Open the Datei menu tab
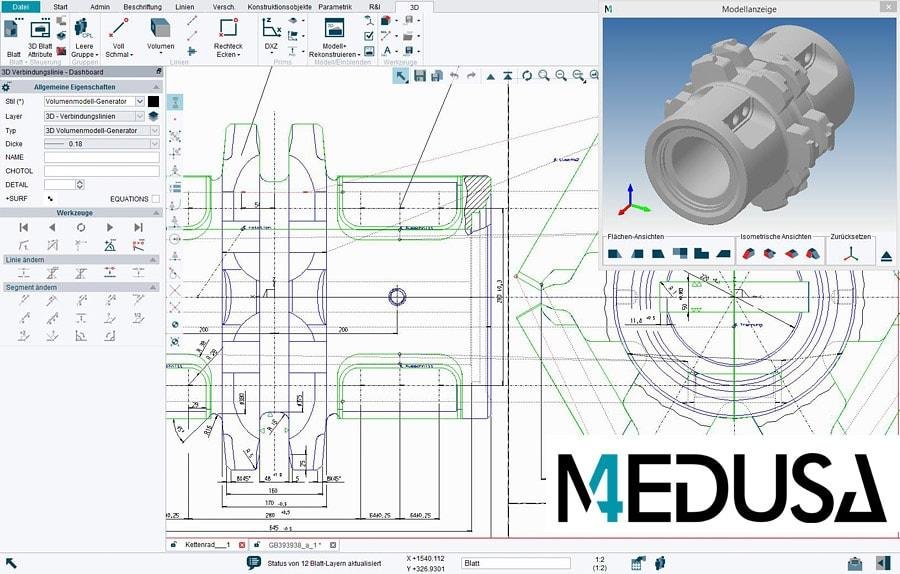This screenshot has height=574, width=900. pyautogui.click(x=20, y=6)
